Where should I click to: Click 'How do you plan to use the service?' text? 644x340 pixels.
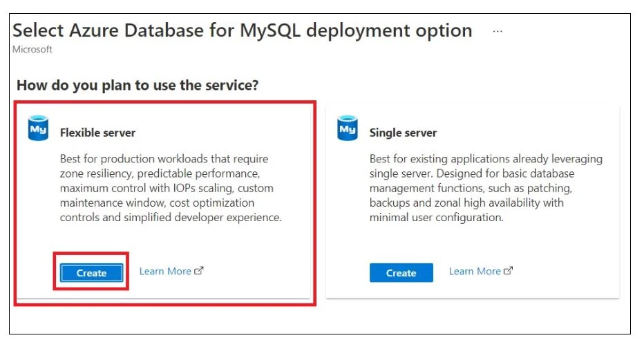(x=138, y=85)
